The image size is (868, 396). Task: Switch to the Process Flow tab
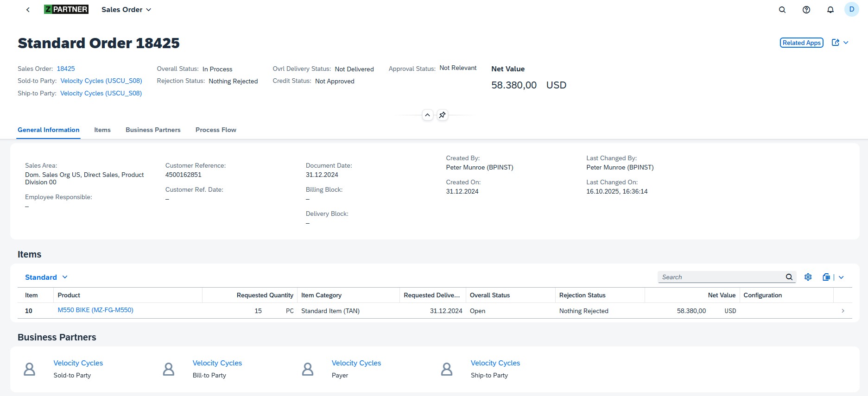(215, 130)
